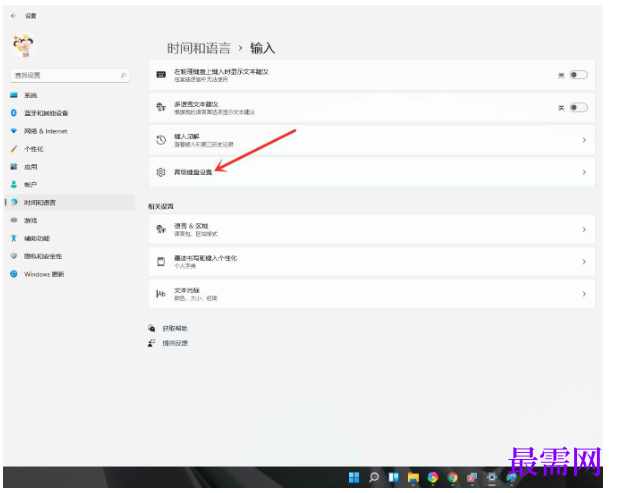
Task: Click the 高级键盘设置 gear icon
Action: click(161, 172)
